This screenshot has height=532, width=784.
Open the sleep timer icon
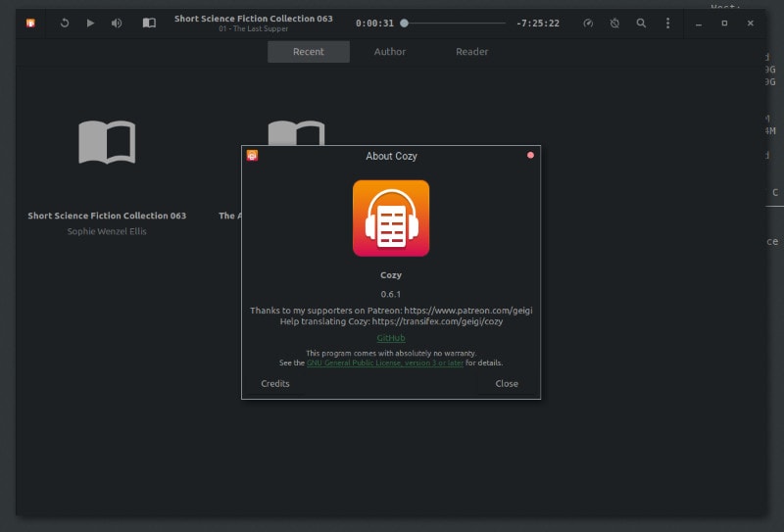coord(615,23)
